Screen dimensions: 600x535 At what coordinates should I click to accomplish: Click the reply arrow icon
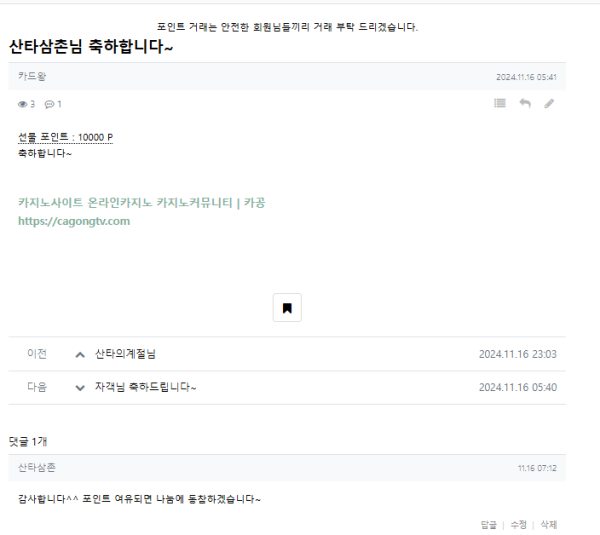pyautogui.click(x=525, y=103)
